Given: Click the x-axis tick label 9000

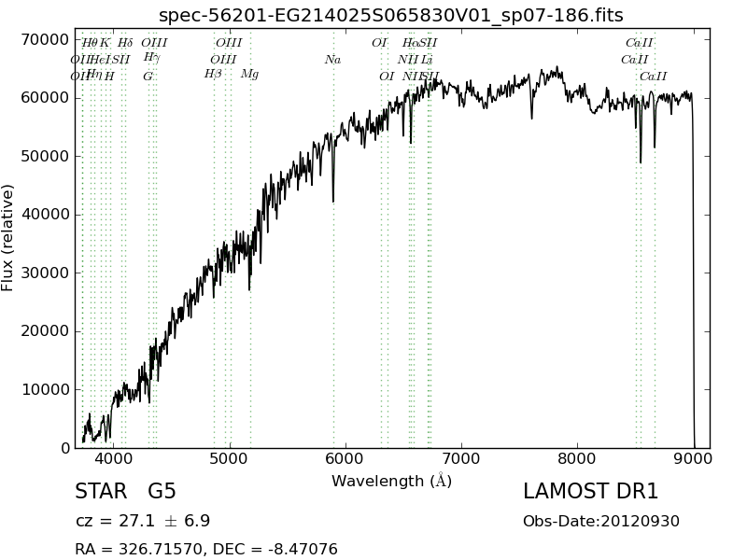Looking at the screenshot, I should click(694, 459).
